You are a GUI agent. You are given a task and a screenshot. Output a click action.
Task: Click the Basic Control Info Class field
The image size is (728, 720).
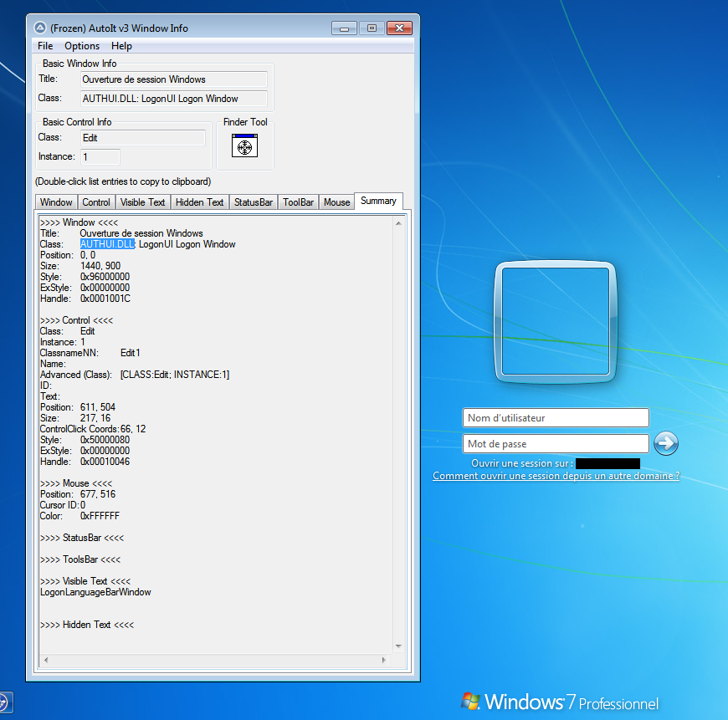click(143, 138)
